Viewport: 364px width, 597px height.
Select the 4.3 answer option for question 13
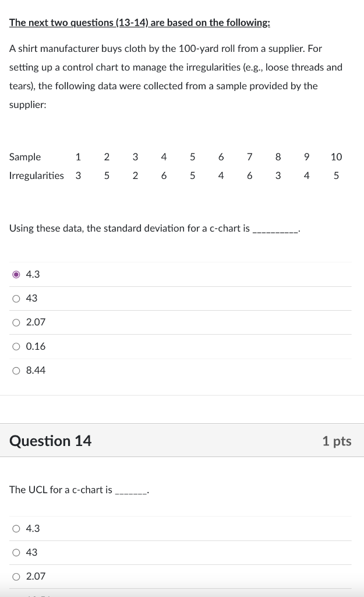click(17, 274)
